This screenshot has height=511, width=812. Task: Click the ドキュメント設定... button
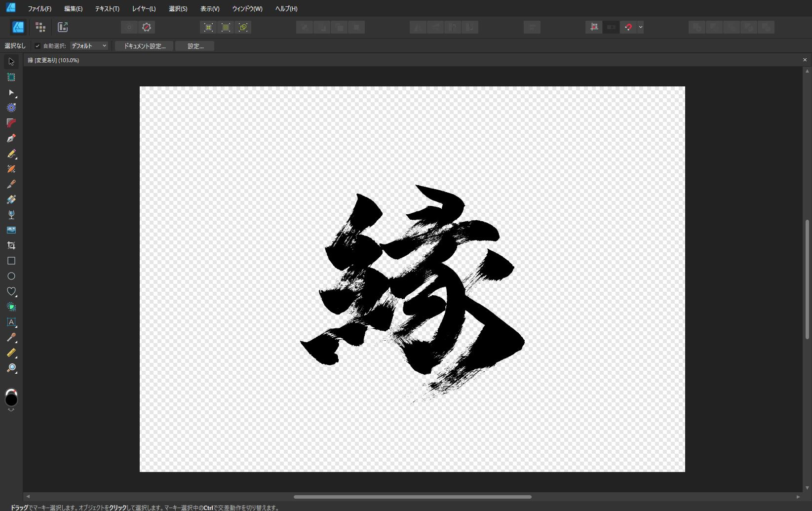click(x=144, y=46)
